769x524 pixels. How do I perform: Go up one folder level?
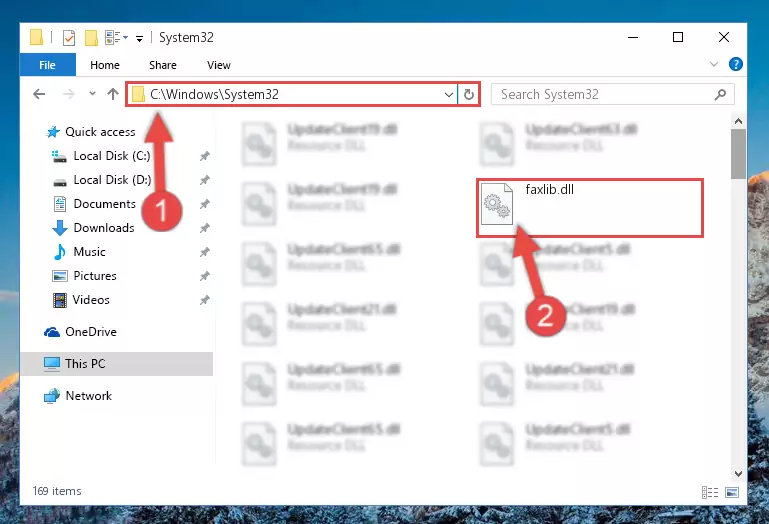click(113, 94)
